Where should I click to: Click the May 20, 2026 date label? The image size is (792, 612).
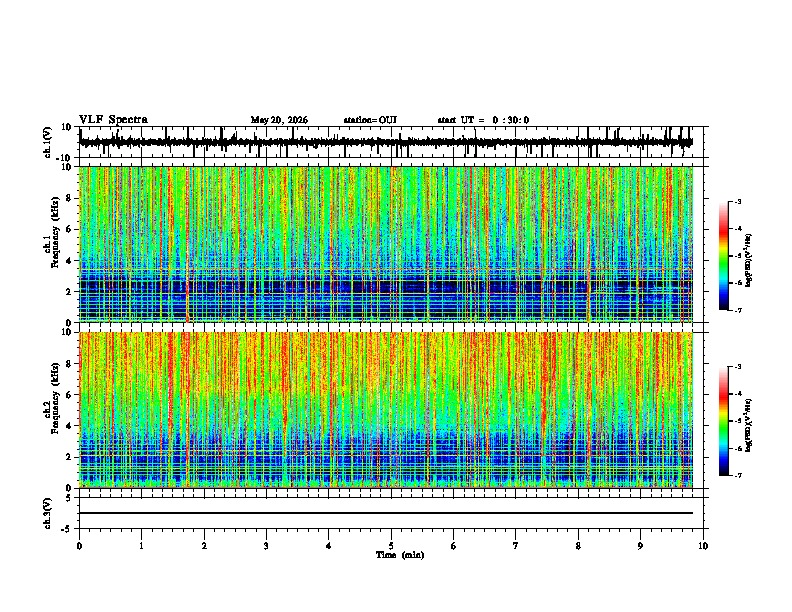coord(279,120)
